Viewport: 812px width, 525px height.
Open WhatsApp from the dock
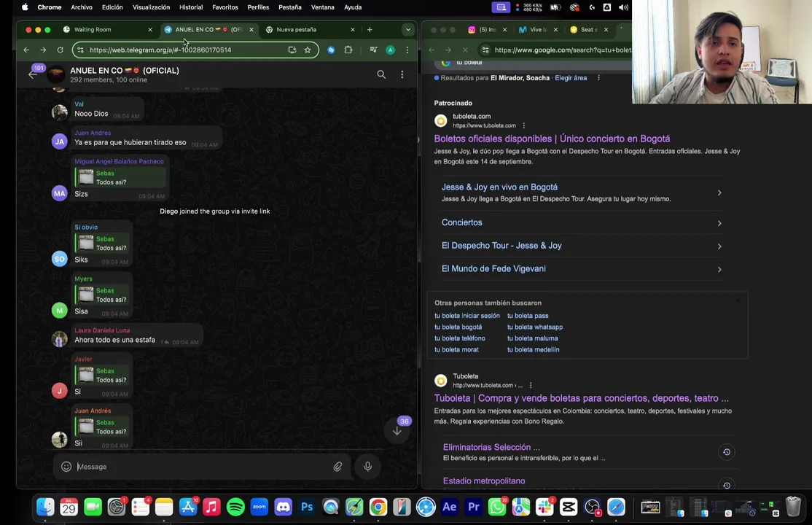(x=497, y=507)
